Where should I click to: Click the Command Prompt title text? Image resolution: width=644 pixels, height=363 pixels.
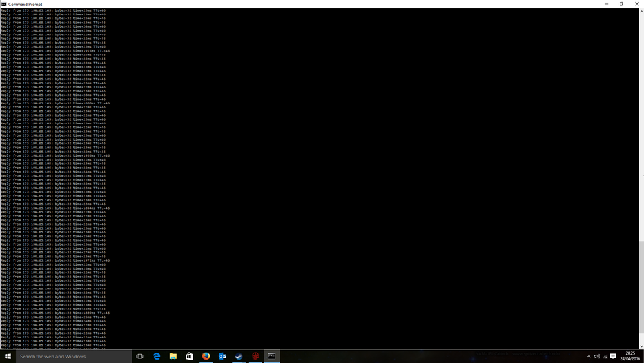[25, 4]
